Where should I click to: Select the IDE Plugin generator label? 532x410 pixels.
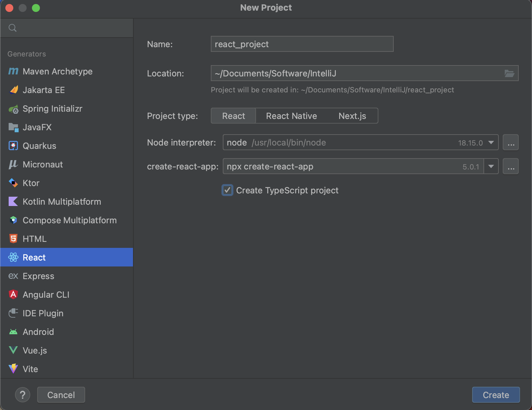coord(43,313)
